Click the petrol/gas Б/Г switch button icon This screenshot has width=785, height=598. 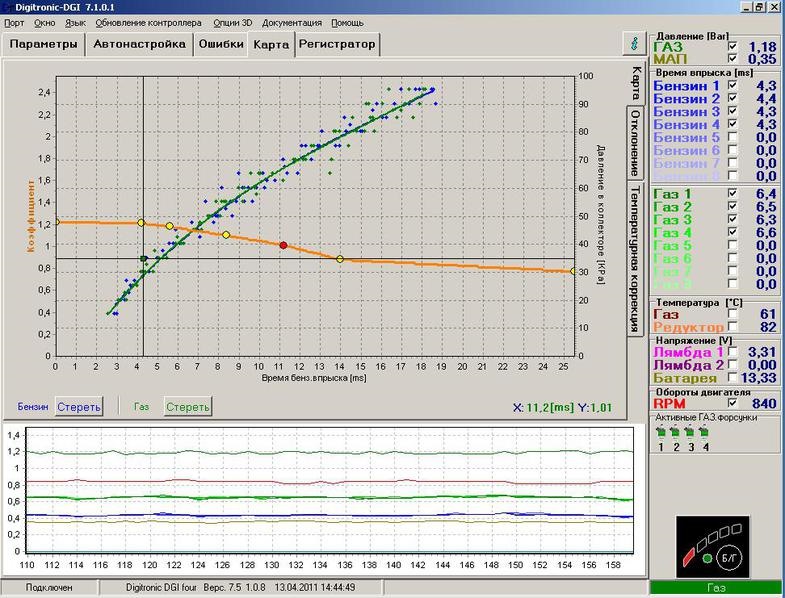coord(728,557)
